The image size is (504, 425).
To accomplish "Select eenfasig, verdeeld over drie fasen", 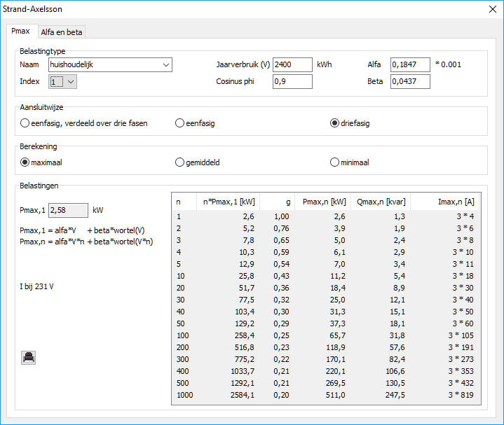I will point(26,123).
